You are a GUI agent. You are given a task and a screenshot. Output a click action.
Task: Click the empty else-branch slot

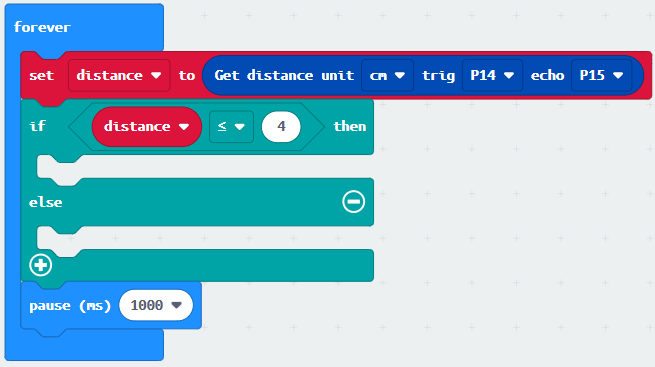pos(205,238)
